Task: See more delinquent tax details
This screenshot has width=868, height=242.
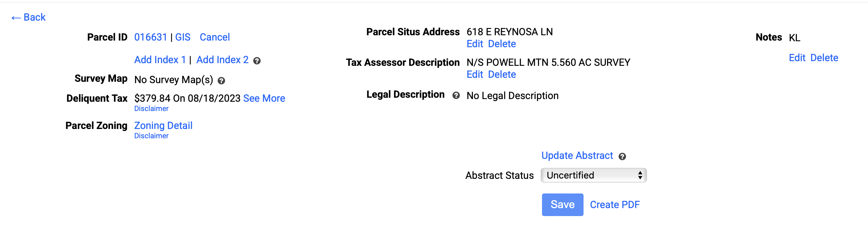Action: [264, 98]
